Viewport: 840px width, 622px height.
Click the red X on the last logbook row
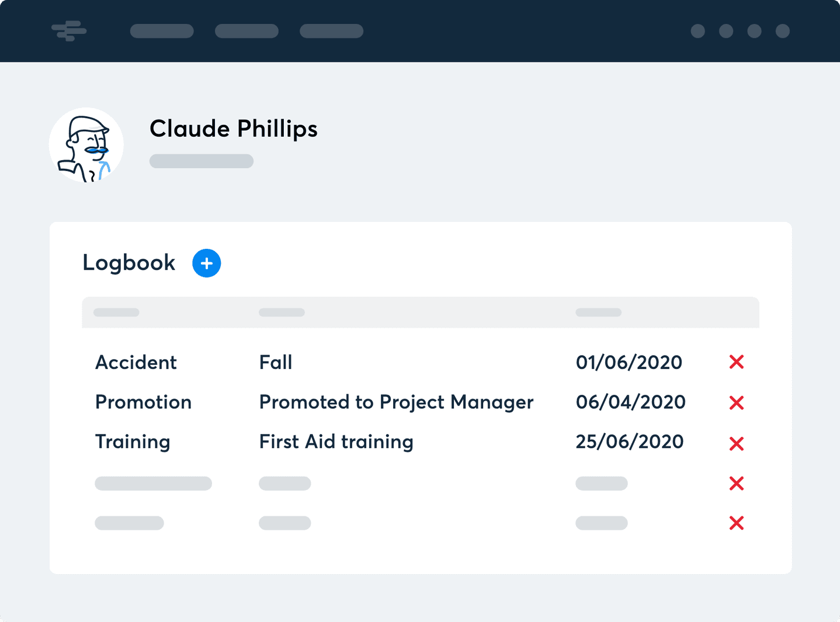click(737, 523)
